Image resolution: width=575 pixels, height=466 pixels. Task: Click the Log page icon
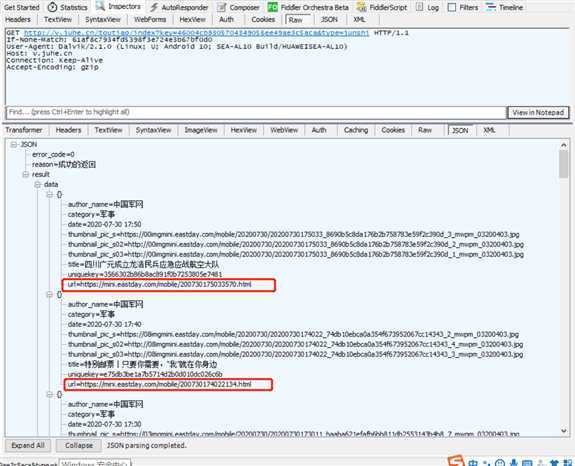[420, 7]
